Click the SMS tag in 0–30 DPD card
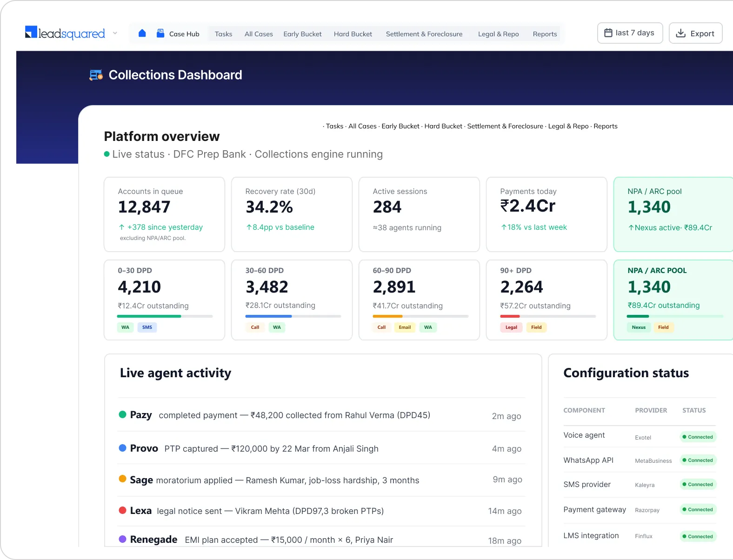 coord(147,327)
